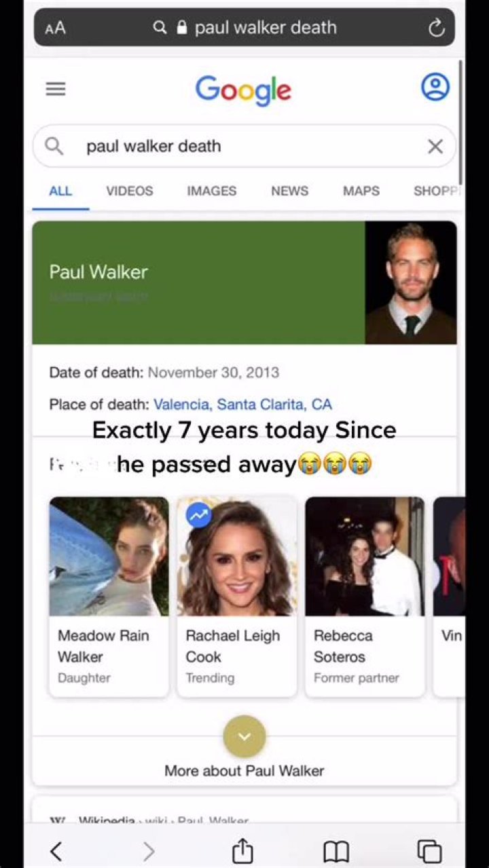This screenshot has width=489, height=868.
Task: Open the Safari bookmarks book icon
Action: 336,851
